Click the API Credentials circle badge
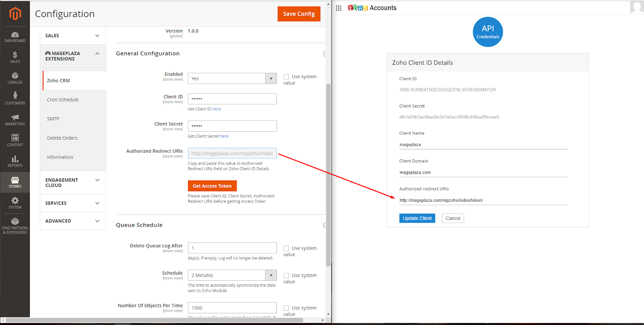The width and height of the screenshot is (644, 325). [488, 32]
